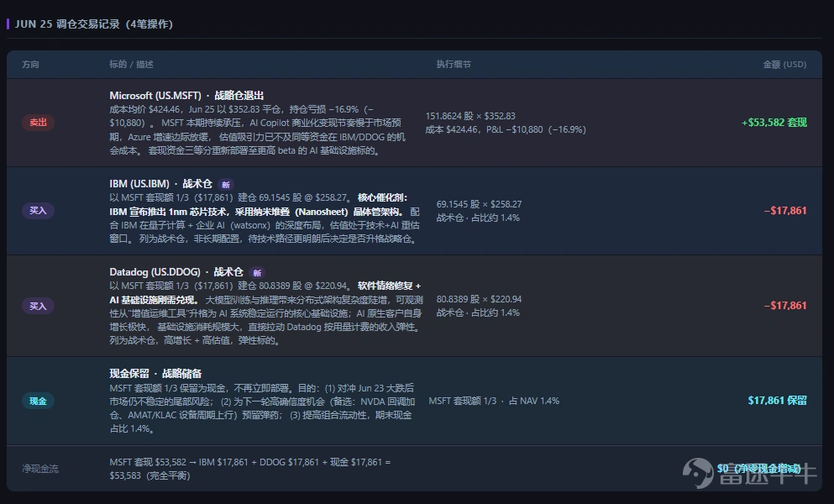Click the Microsoft (US.MSFT) · 战略仓退出 title
Viewport: 834px width, 504px height.
[x=186, y=95]
